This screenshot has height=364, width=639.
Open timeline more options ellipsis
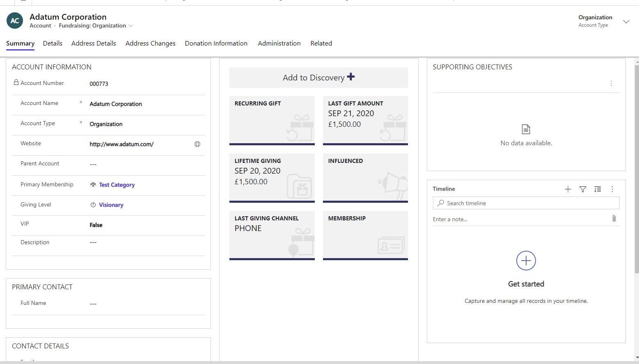(612, 189)
